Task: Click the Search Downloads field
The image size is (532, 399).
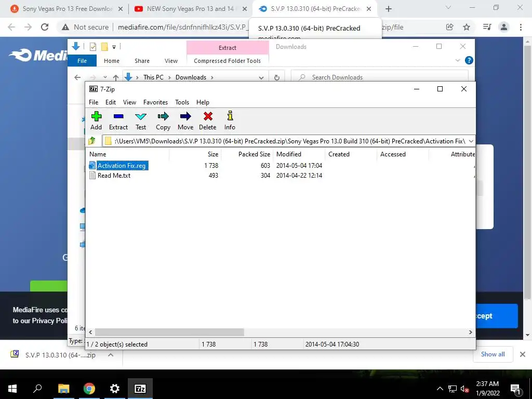Action: 380,77
